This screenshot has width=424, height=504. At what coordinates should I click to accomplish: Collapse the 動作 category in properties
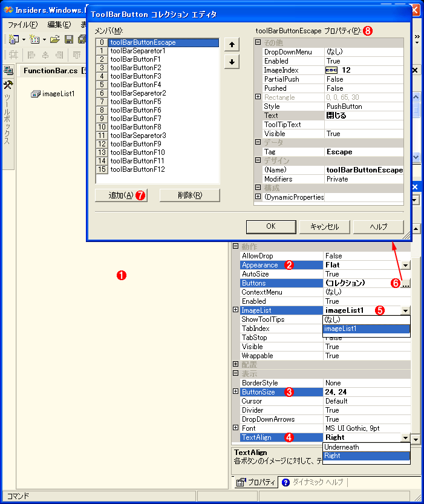[235, 246]
